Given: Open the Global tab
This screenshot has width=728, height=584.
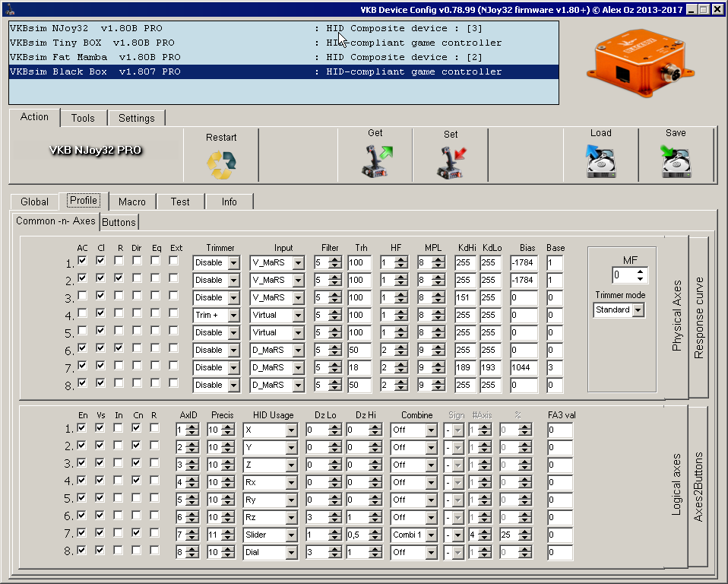Looking at the screenshot, I should coord(34,202).
